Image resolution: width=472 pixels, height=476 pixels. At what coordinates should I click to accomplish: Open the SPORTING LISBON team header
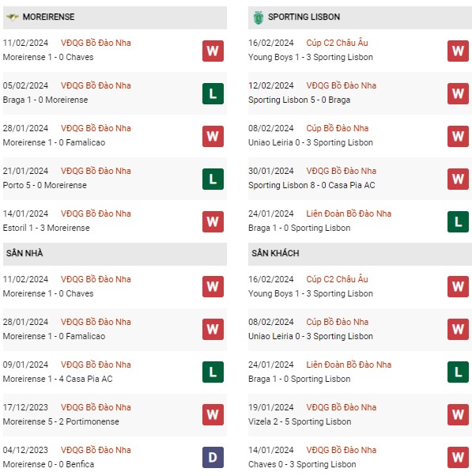360,17
